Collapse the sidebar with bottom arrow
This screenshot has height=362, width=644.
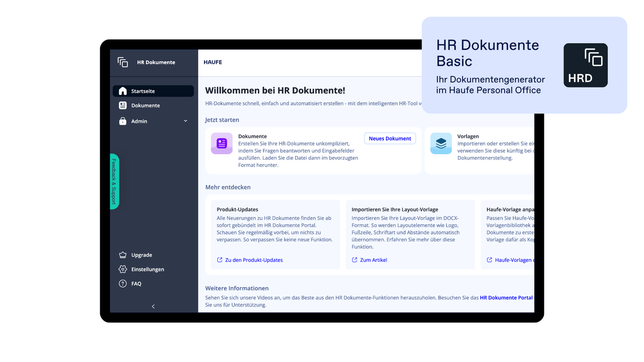(x=153, y=306)
